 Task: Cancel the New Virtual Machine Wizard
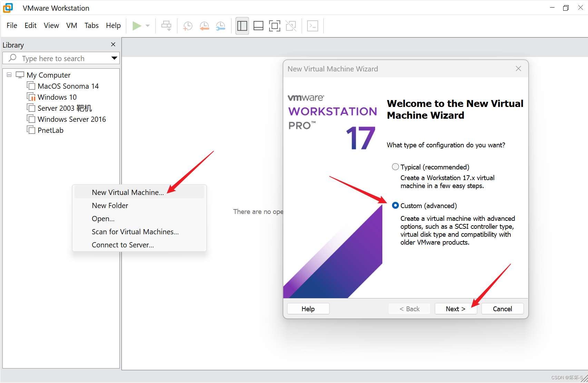[502, 309]
